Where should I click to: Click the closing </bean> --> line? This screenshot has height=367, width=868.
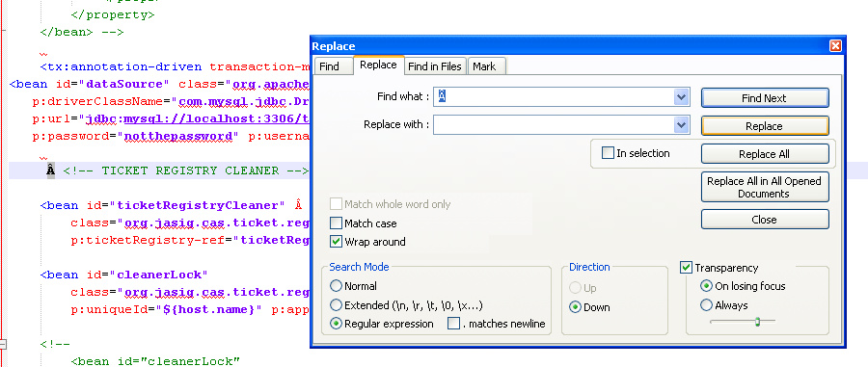82,32
